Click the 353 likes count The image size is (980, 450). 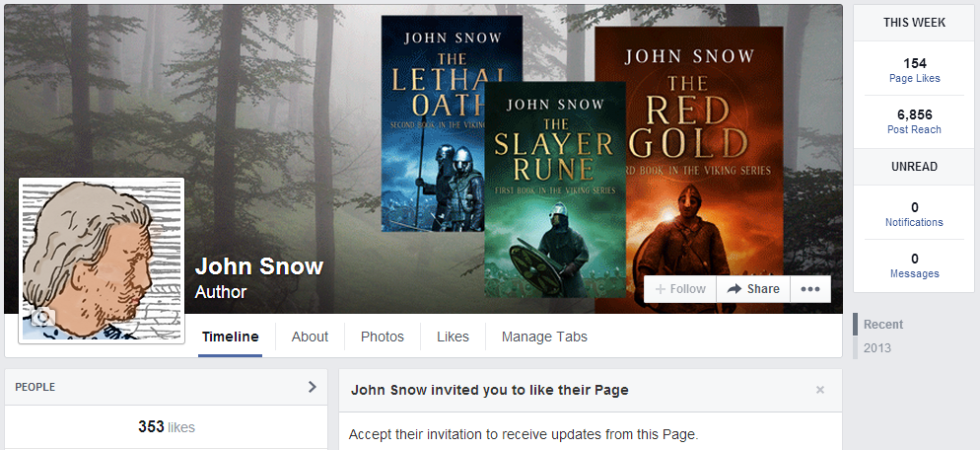[x=167, y=427]
